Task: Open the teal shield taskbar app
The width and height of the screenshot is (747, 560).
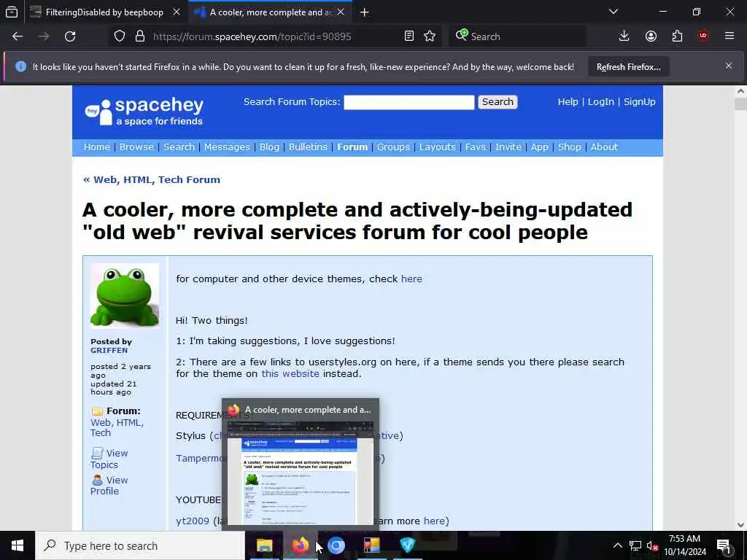Action: tap(407, 545)
